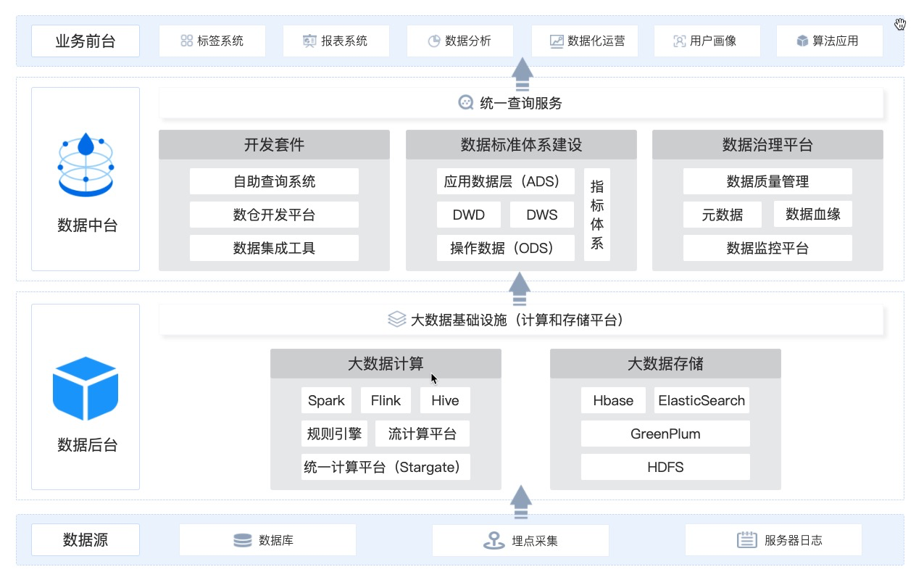Click the 算法应用 cube icon
This screenshot has width=924, height=580.
802,41
